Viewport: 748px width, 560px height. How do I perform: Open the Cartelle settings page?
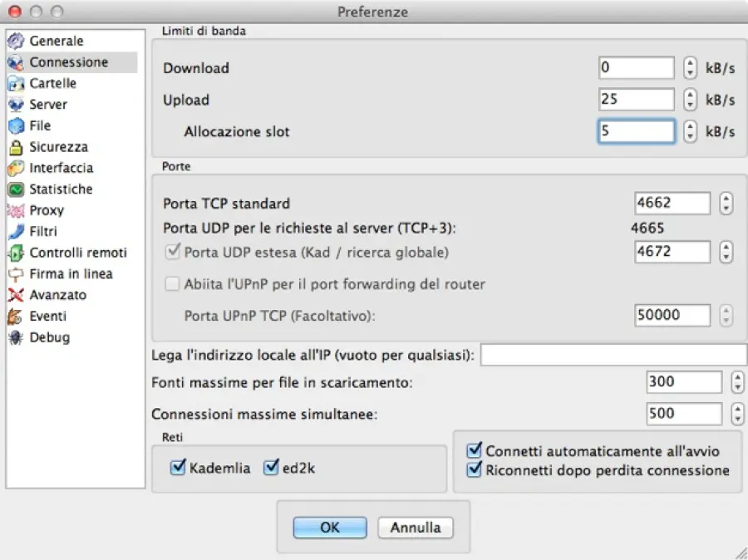(54, 83)
